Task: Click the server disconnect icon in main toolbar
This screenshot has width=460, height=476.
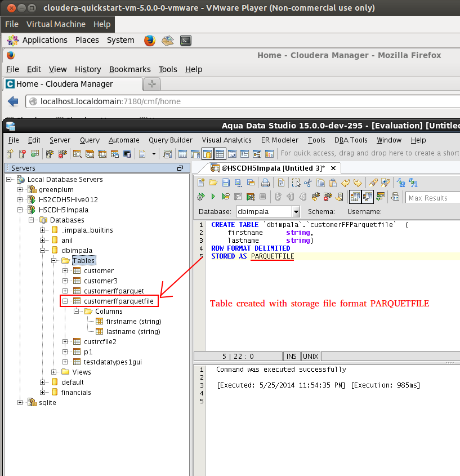Action: point(62,154)
